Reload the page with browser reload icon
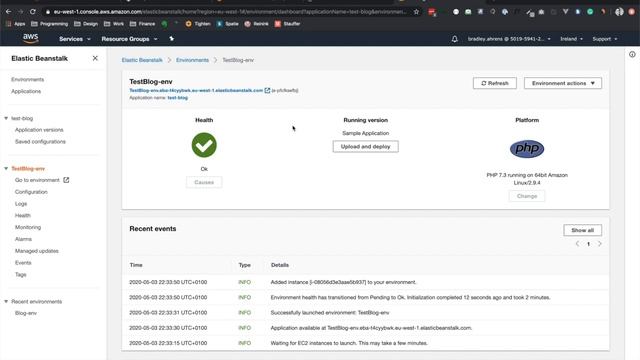This screenshot has height=360, width=640. click(33, 12)
